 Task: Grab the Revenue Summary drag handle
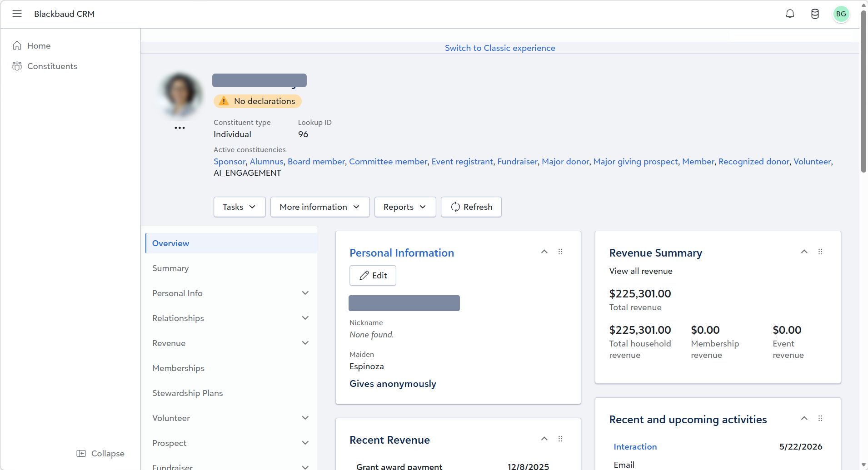(x=820, y=252)
